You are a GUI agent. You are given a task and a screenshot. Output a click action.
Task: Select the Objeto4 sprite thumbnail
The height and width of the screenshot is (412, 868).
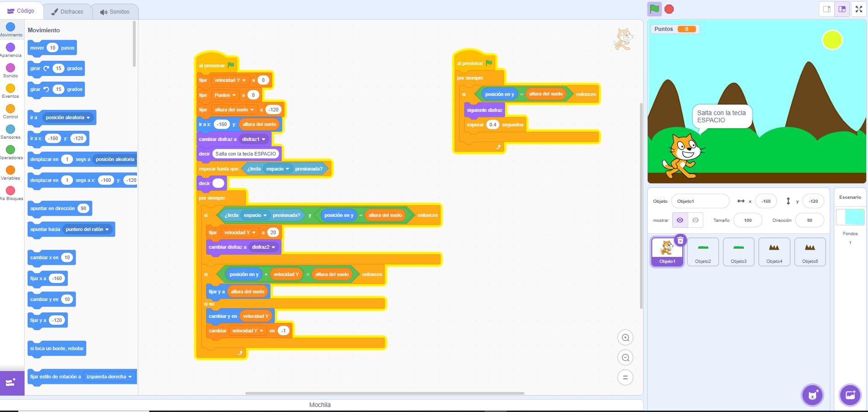pyautogui.click(x=774, y=252)
